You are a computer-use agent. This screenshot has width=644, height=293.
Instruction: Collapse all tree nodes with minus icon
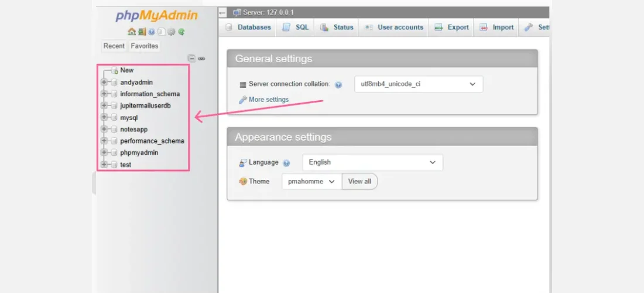click(191, 59)
